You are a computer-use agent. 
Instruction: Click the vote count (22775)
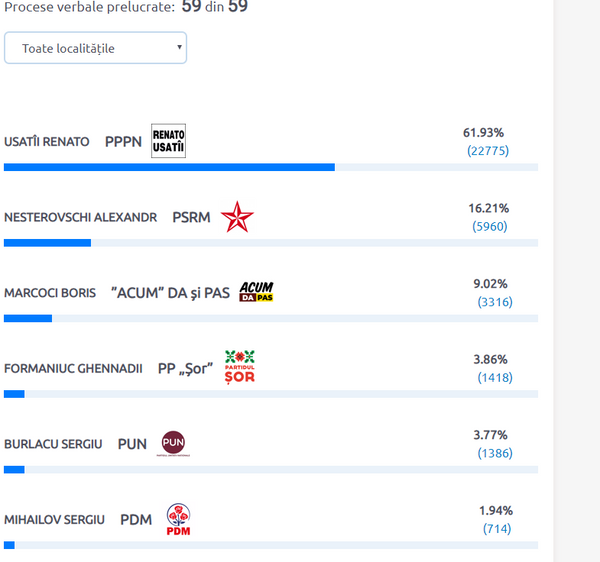point(488,151)
